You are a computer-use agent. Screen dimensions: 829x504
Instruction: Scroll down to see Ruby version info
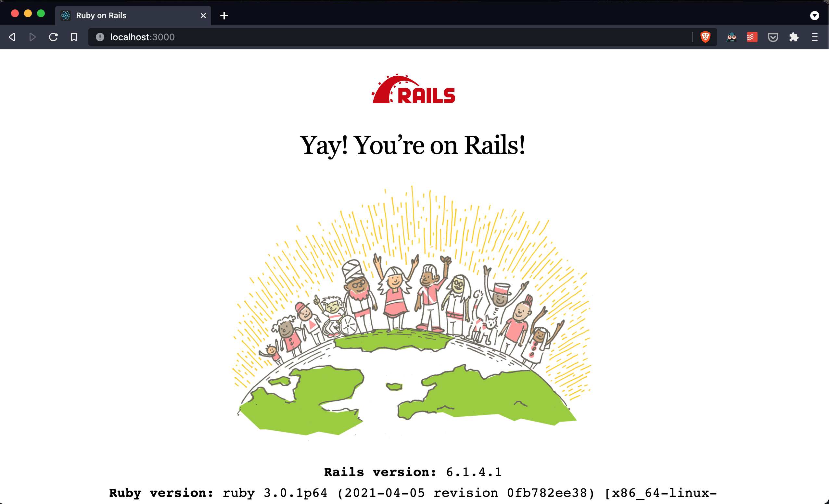coord(414,497)
